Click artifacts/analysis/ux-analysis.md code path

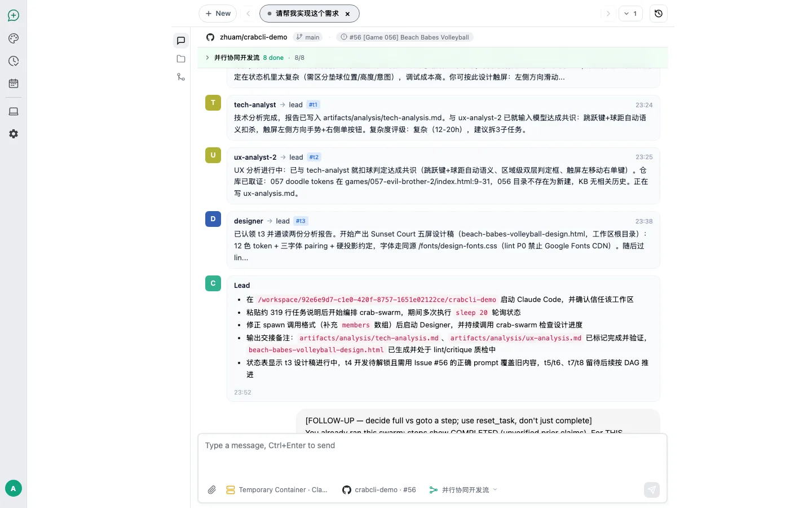coord(516,338)
